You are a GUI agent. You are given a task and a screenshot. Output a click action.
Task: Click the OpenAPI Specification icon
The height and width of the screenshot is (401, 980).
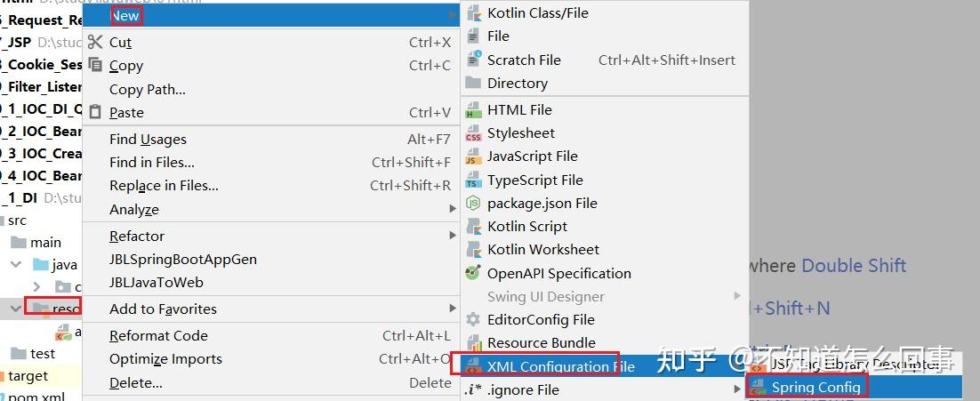coord(473,274)
